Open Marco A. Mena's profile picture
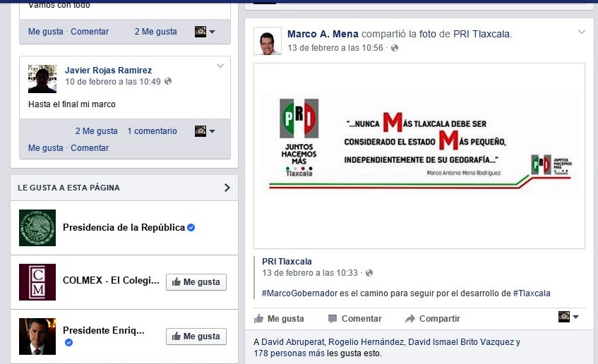The width and height of the screenshot is (598, 364). [268, 41]
